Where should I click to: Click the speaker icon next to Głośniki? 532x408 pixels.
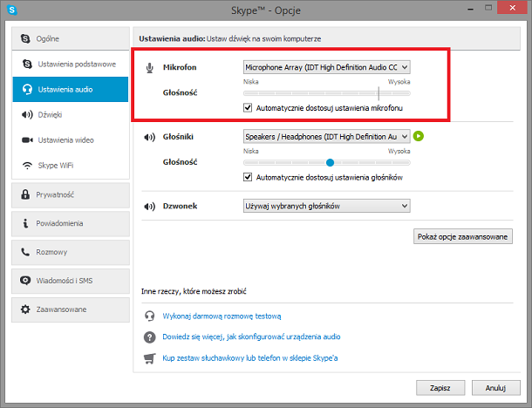click(x=150, y=137)
